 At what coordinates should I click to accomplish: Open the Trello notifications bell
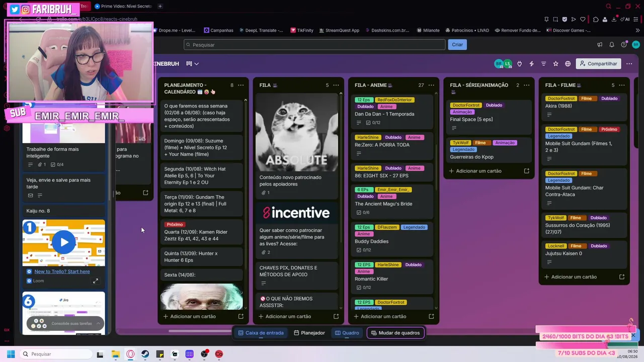(x=612, y=45)
